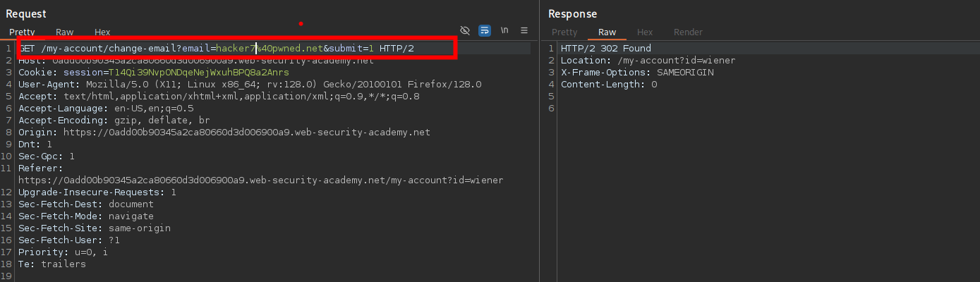980x282 pixels.
Task: Switch Request view to the Raw tab
Action: [x=65, y=32]
